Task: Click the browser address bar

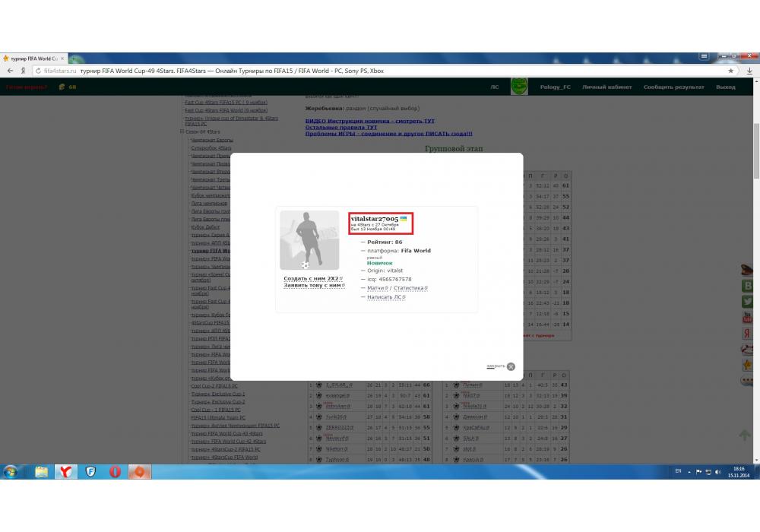Action: (380, 71)
